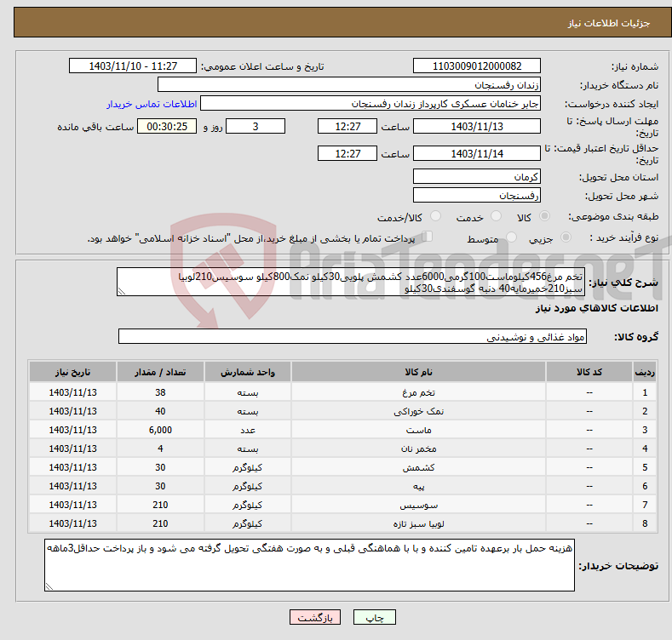Click the unit cell عدد in ماست row

(x=248, y=430)
